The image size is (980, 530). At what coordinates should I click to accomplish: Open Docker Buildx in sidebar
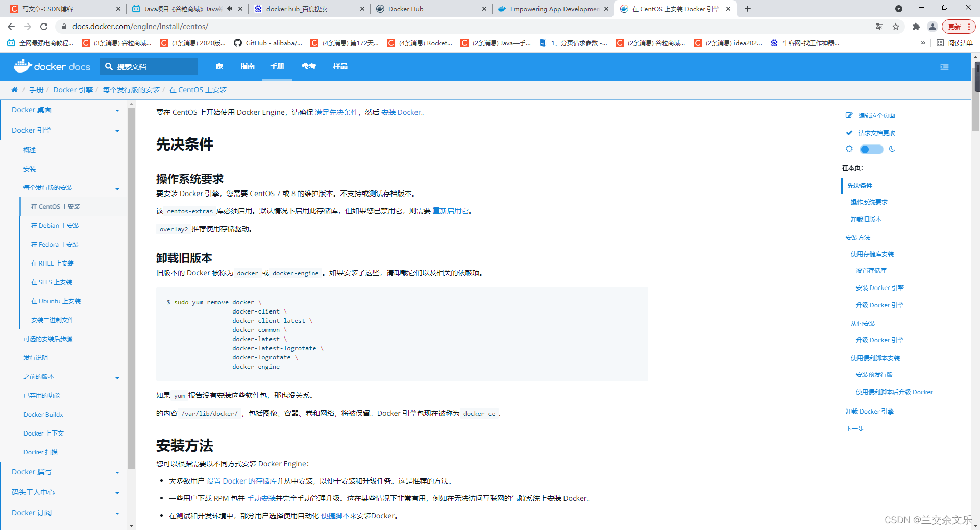[43, 415]
